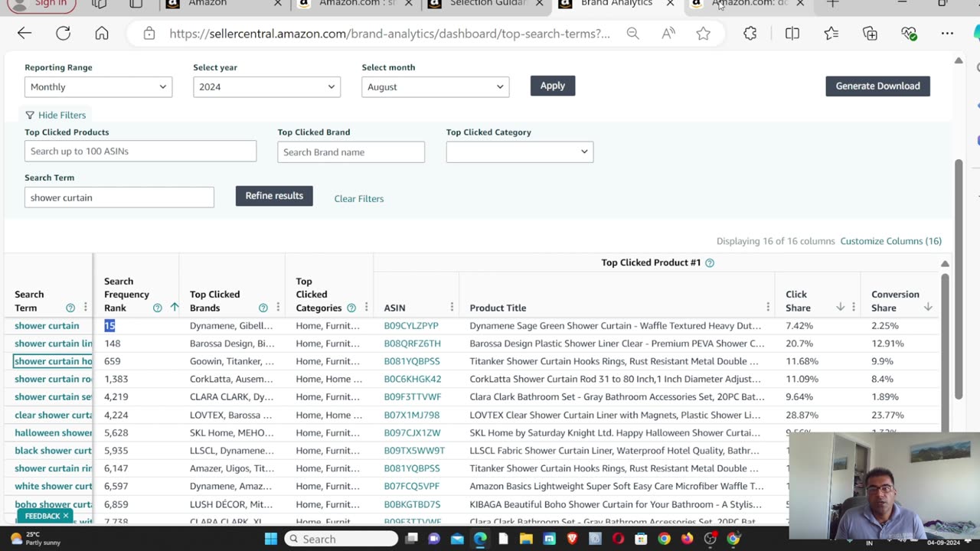Viewport: 980px width, 551px height.
Task: Open column menu dots on Click Share header
Action: pos(854,308)
